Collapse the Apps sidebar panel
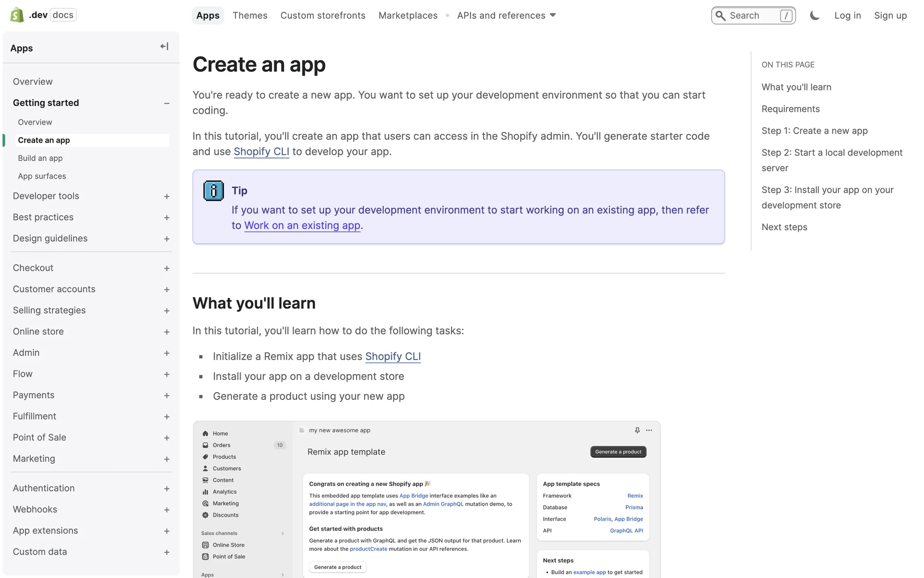Viewport: 924px width, 578px height. [x=164, y=47]
